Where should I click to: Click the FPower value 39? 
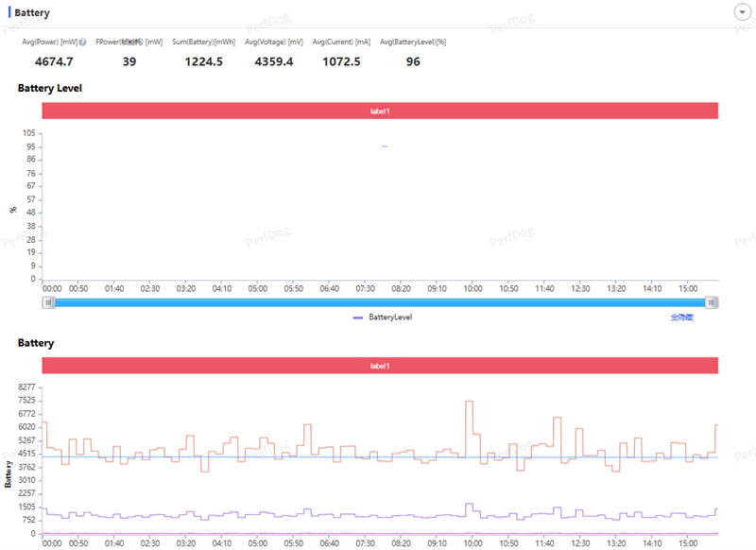click(129, 61)
